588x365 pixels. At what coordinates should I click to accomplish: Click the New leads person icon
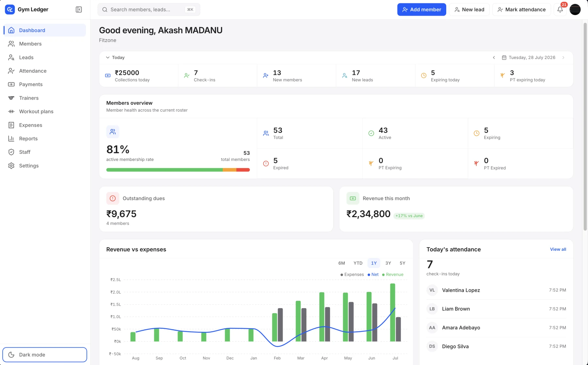tap(345, 75)
